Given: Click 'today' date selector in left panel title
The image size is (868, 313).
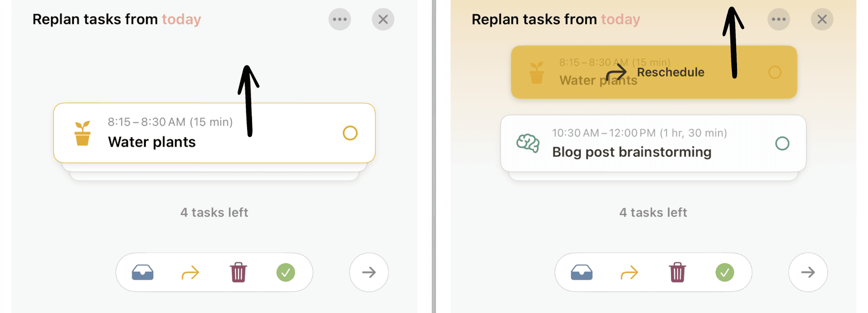Looking at the screenshot, I should point(181,19).
